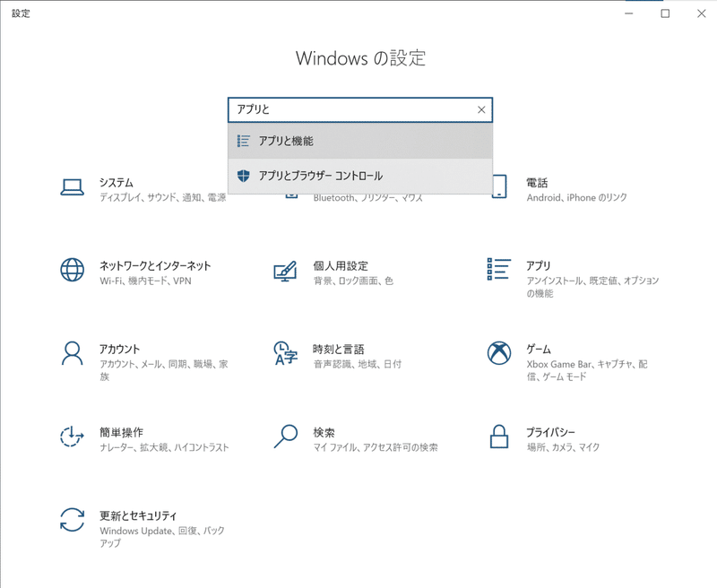717x588 pixels.
Task: Open アカウント settings heading
Action: [x=119, y=350]
